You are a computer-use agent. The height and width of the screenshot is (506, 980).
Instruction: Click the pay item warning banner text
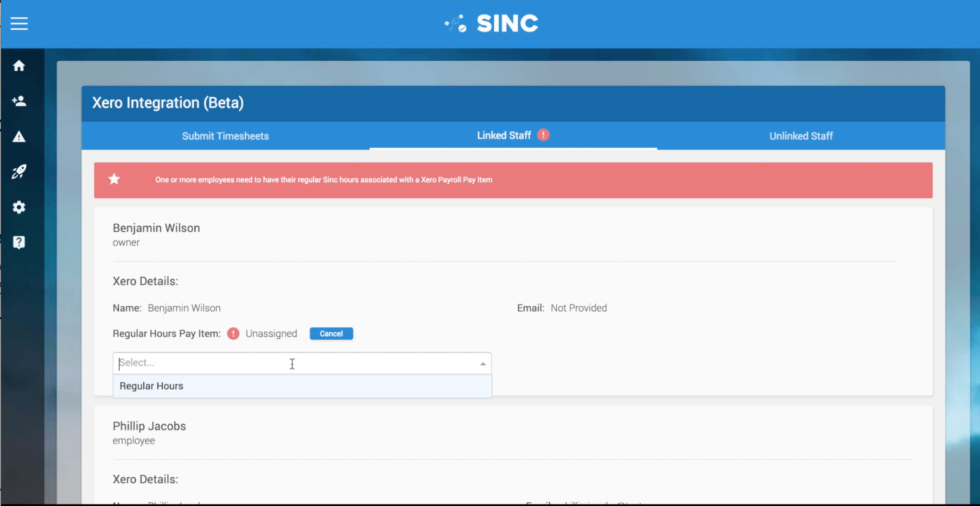coord(324,180)
